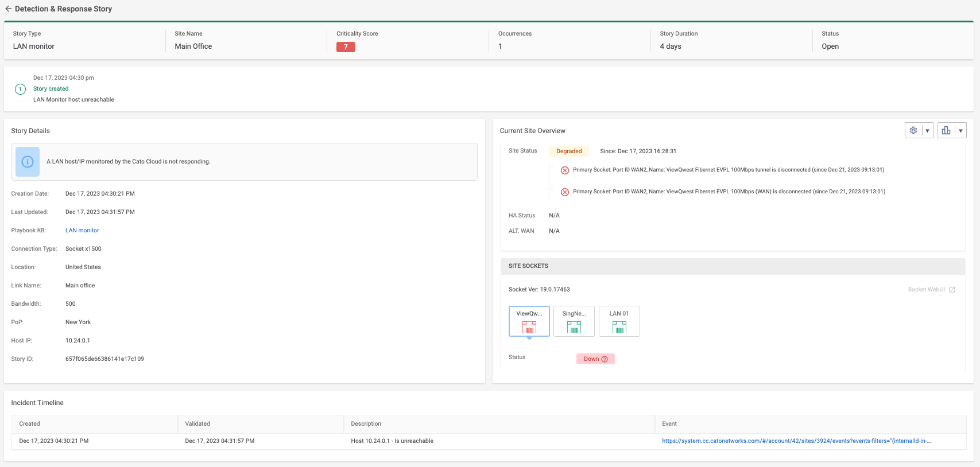Click the back arrow beside Detection & Response Story
The image size is (980, 467).
(8, 9)
